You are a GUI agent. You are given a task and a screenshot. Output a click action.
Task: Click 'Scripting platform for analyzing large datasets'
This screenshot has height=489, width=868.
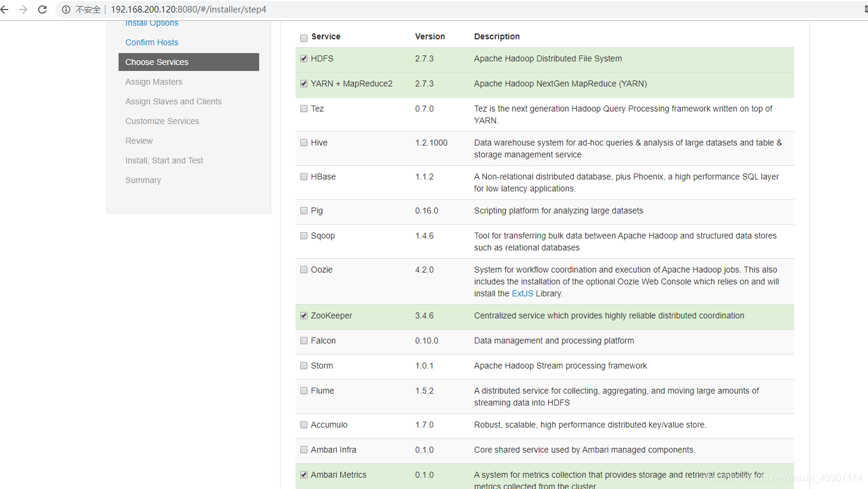[559, 211]
